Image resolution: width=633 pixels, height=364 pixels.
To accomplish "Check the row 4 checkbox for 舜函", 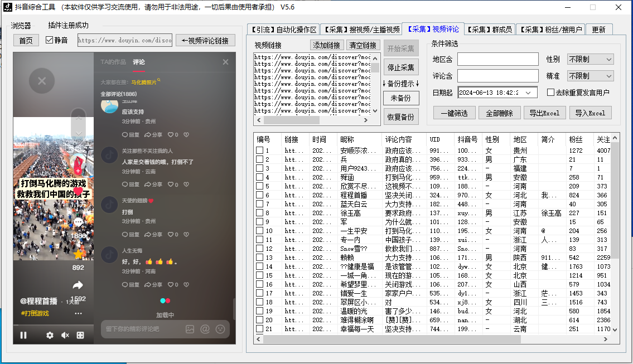I will (259, 177).
